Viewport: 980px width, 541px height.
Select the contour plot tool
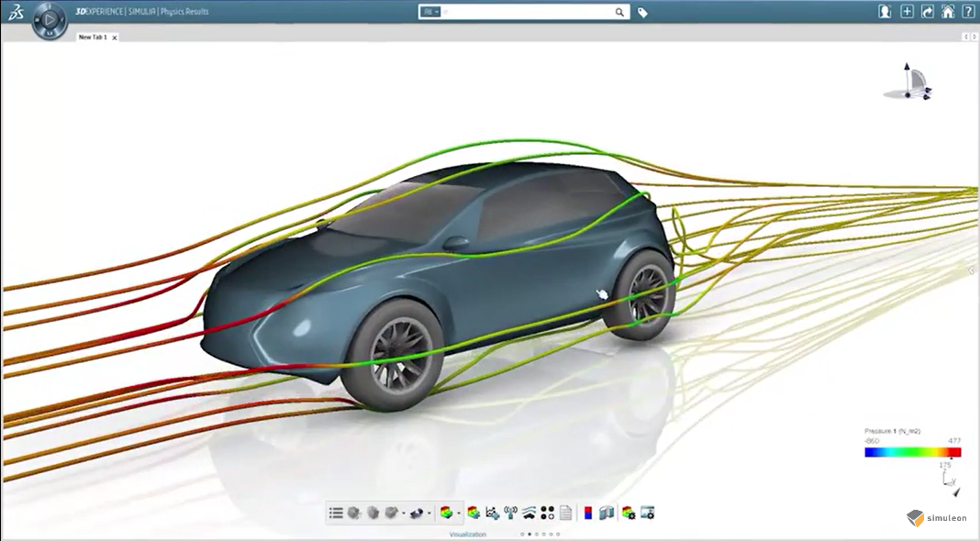pyautogui.click(x=449, y=513)
